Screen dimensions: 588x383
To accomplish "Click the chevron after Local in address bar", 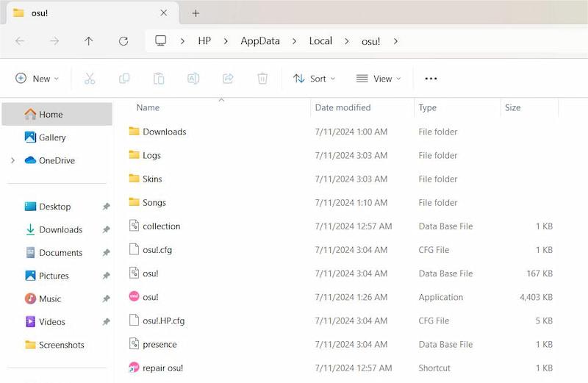I will [x=347, y=41].
